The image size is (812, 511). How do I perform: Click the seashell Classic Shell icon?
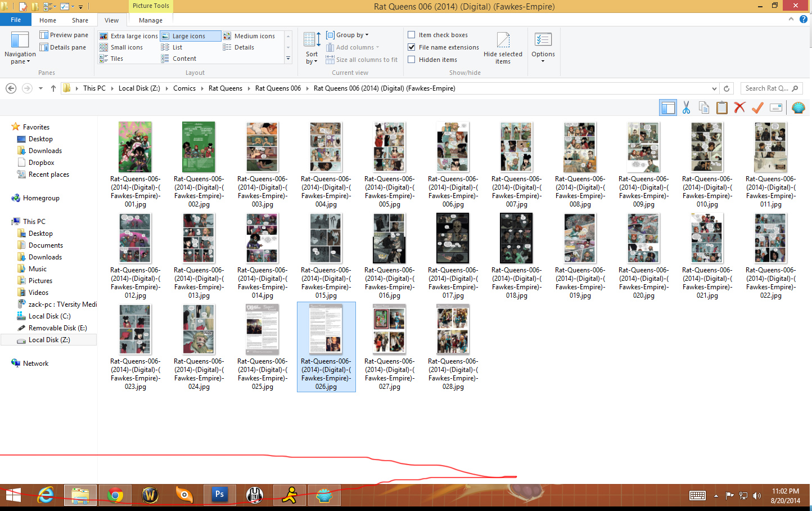pyautogui.click(x=798, y=107)
